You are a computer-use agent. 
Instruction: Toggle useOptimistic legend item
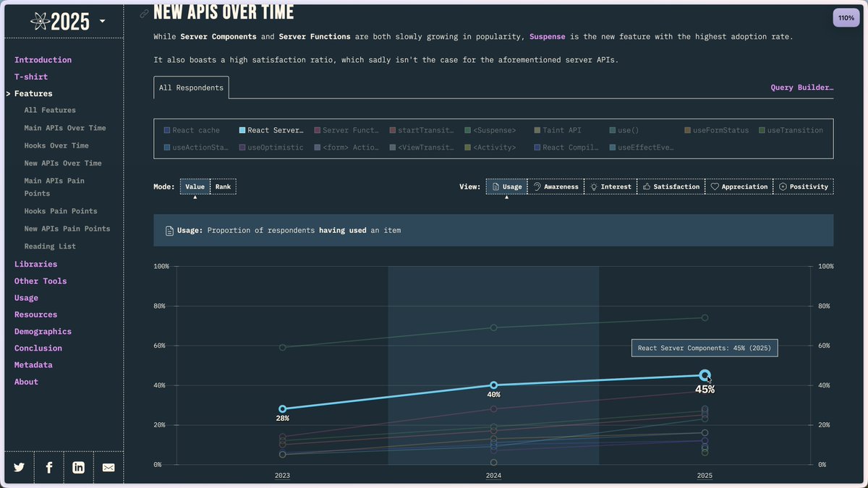(271, 147)
